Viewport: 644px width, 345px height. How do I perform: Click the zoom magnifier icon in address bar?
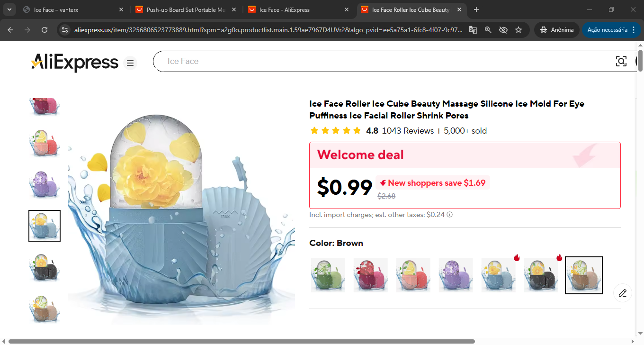pos(488,30)
